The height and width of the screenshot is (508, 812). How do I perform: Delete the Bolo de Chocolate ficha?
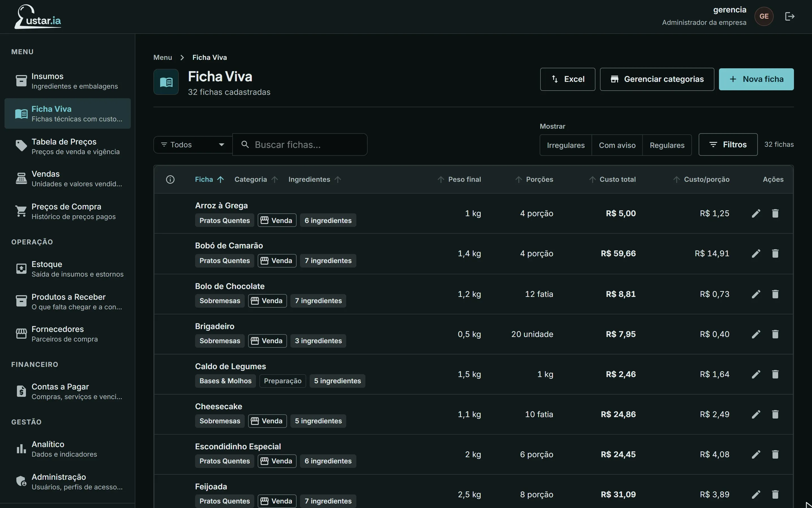click(x=775, y=294)
